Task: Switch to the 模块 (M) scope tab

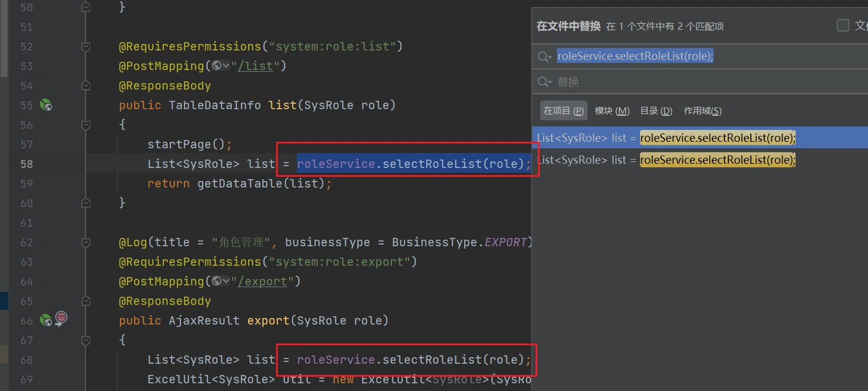Action: click(x=612, y=111)
